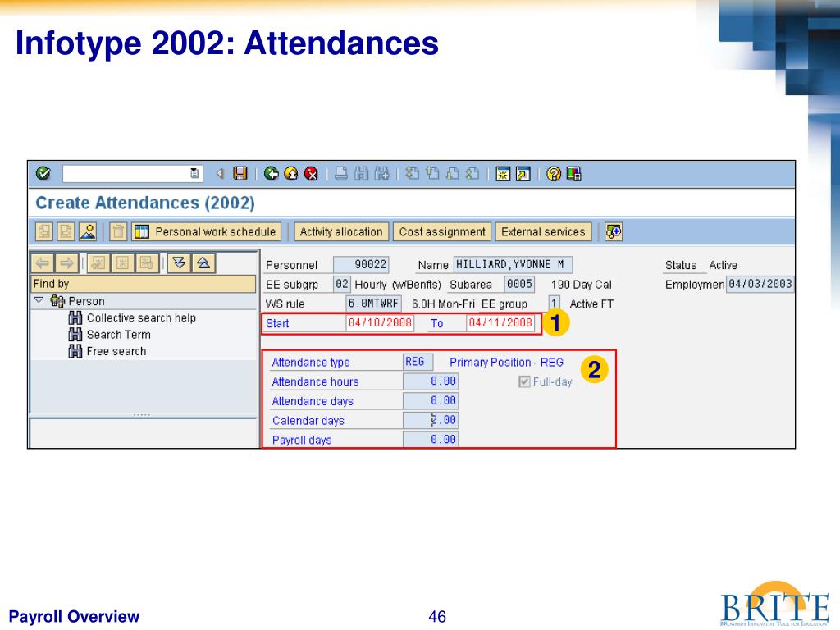The image size is (840, 630).
Task: Click the overview mountain icon
Action: 88,232
